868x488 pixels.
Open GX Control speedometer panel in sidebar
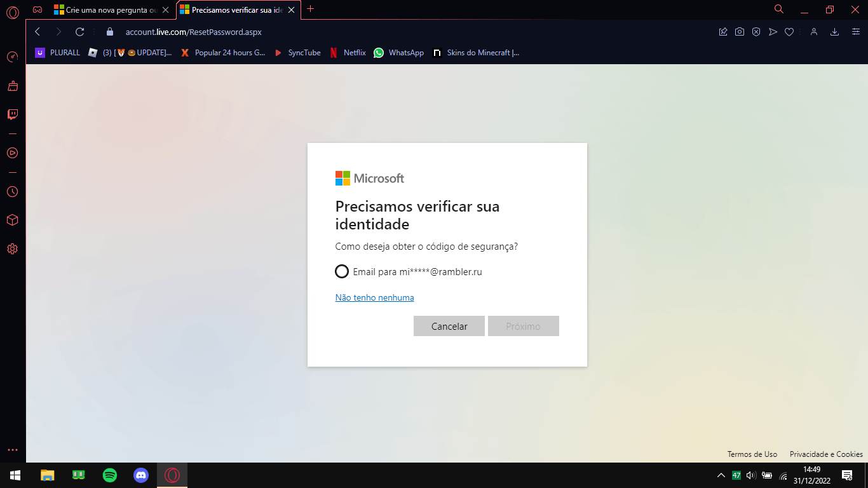[12, 57]
